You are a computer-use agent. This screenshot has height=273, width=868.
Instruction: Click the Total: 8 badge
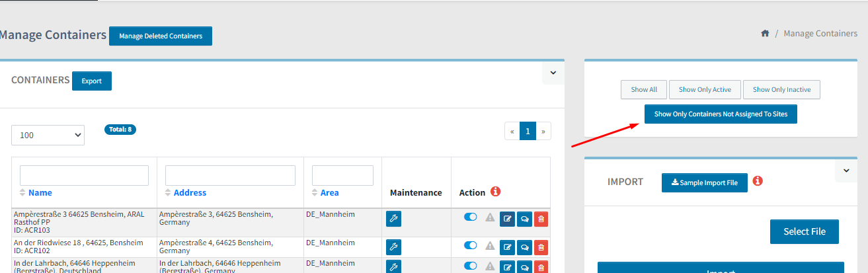tap(120, 130)
